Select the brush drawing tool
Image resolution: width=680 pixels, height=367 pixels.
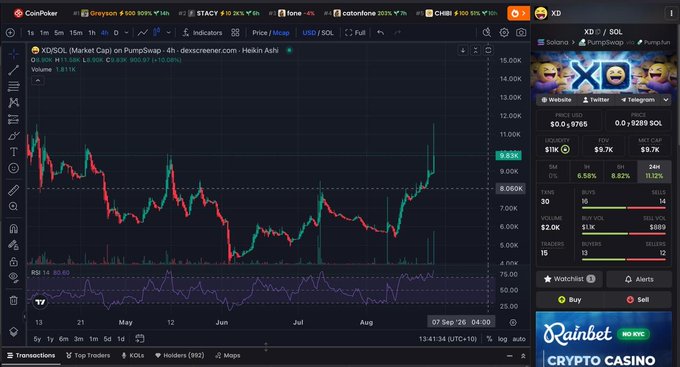click(13, 136)
